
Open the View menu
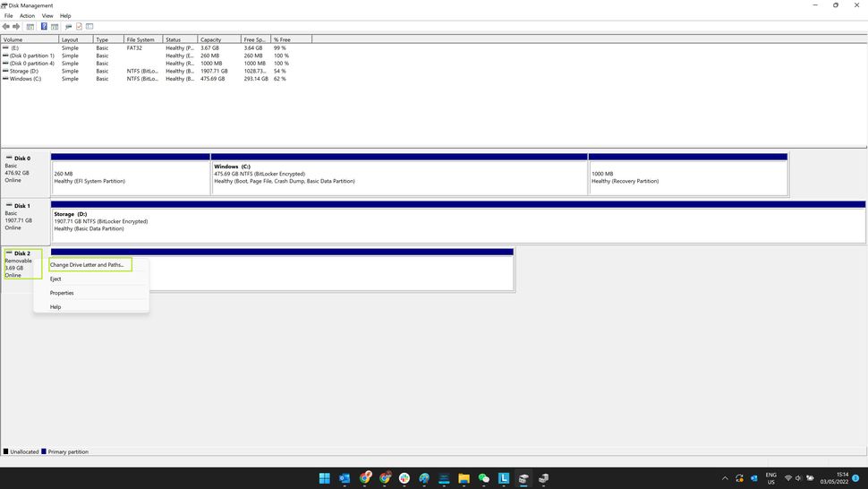coord(47,15)
